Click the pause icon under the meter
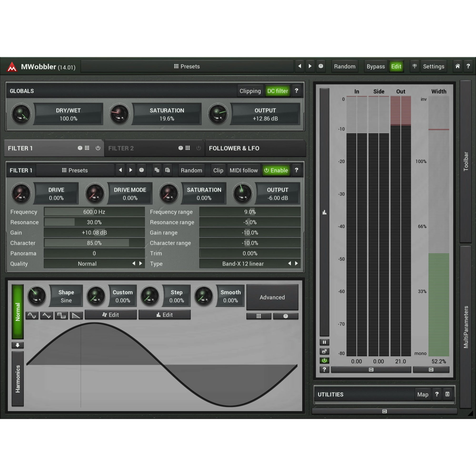 tap(324, 342)
